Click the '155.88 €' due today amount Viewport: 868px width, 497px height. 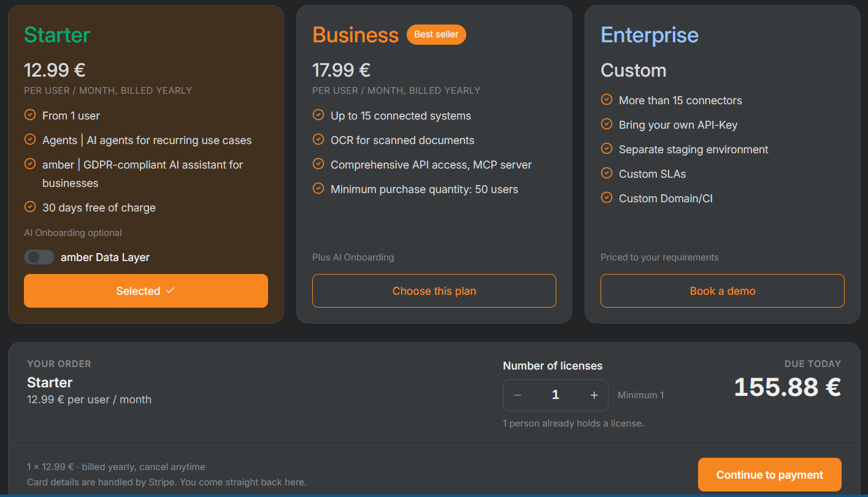(788, 387)
